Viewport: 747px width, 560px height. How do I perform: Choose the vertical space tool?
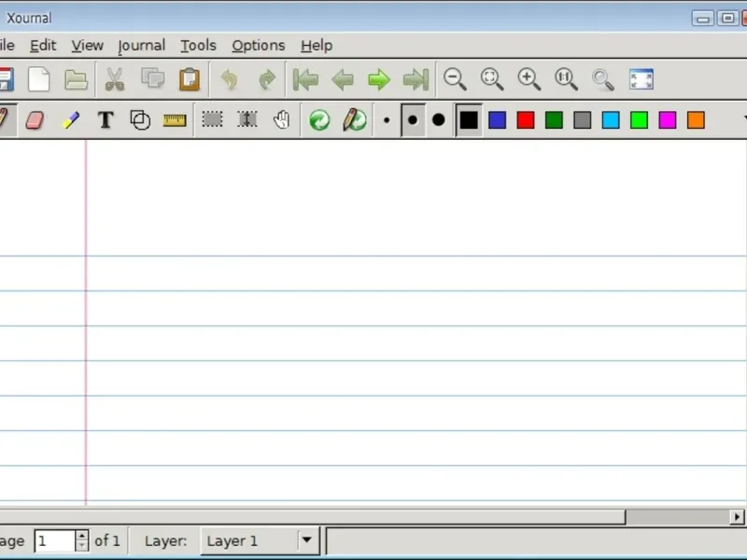pos(247,119)
